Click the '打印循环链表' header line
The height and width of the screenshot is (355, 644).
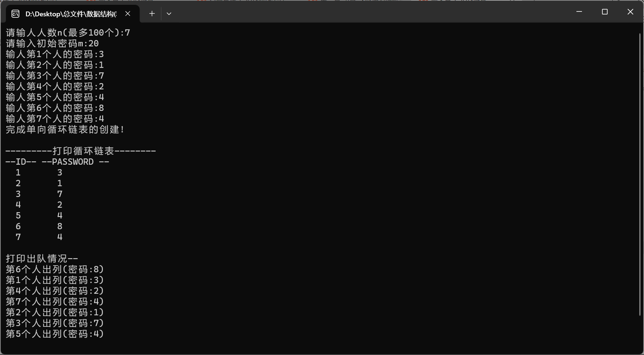tap(81, 151)
